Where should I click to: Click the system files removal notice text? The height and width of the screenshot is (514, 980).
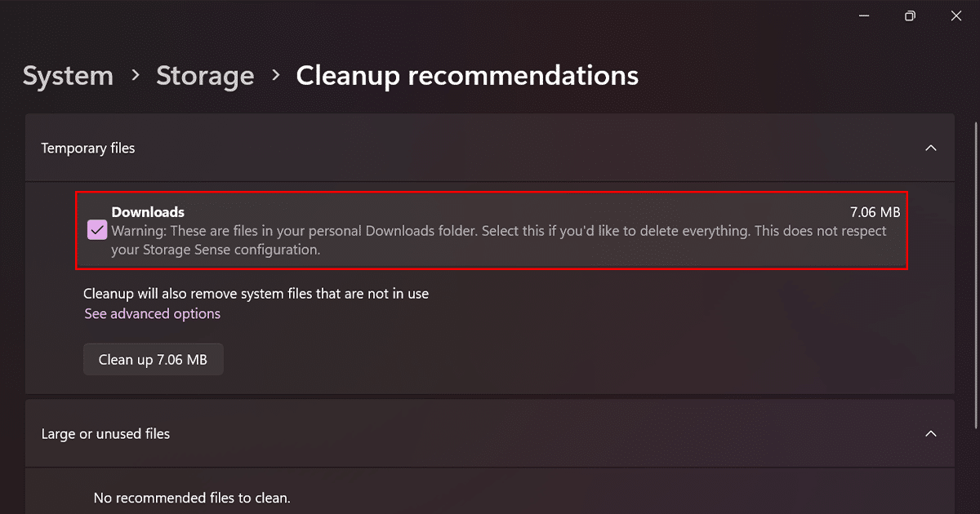pos(256,294)
